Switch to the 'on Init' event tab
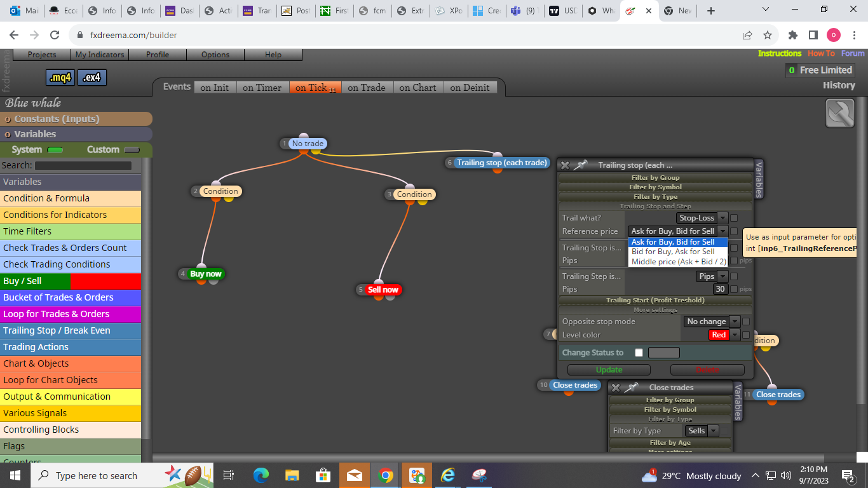 click(214, 88)
